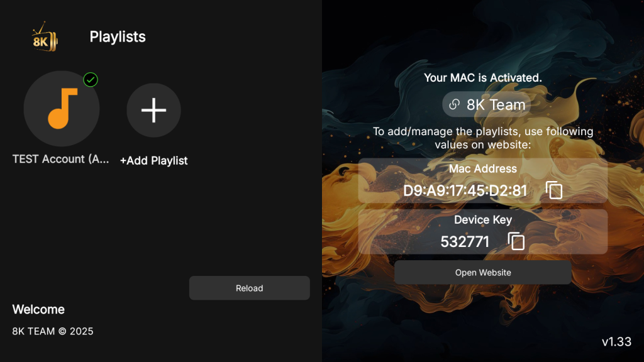Screen dimensions: 644x362
Task: Click the +Add Playlist label
Action: click(x=153, y=160)
